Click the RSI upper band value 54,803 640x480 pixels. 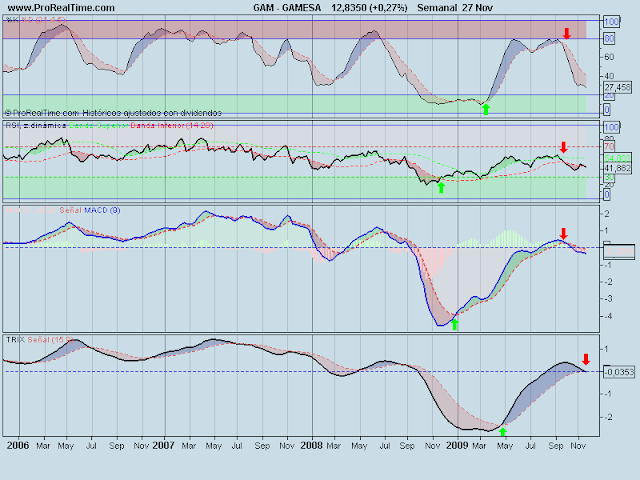point(617,158)
